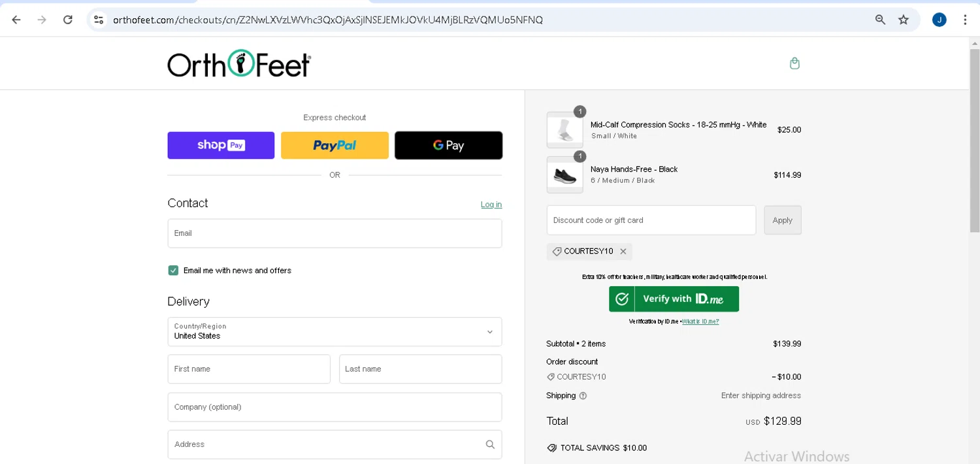Open Chrome three-dot menu

[965, 20]
